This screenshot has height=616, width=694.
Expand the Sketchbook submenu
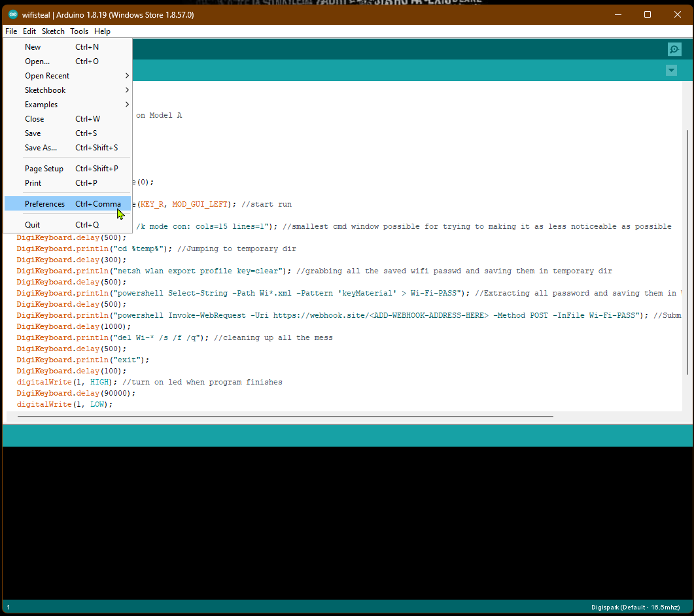point(68,90)
